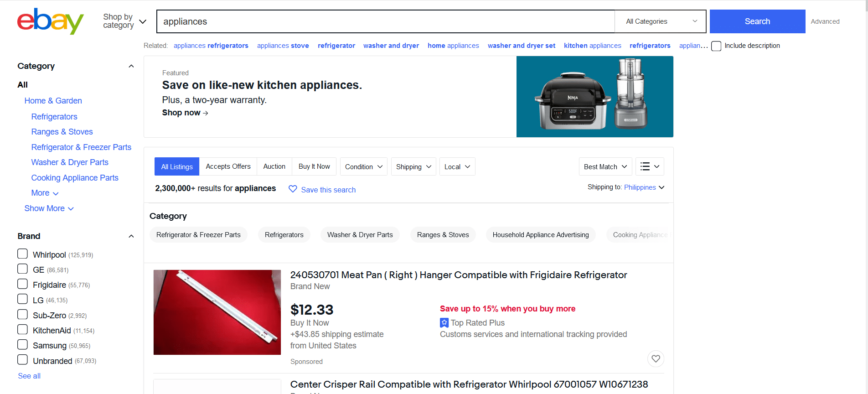Open Home & Garden category

click(53, 101)
